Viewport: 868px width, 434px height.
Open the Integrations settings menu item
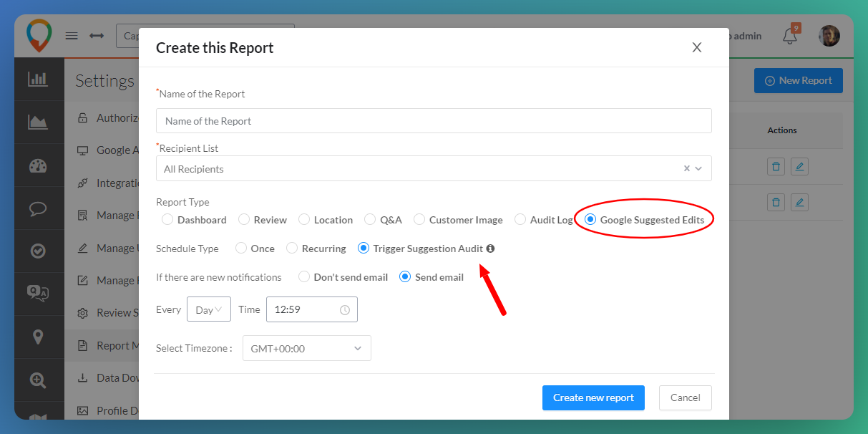pyautogui.click(x=102, y=183)
